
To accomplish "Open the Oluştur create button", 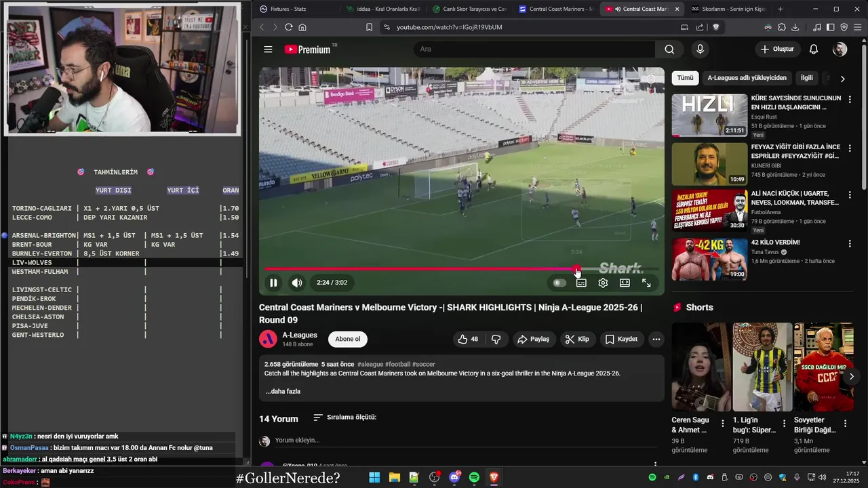I will point(777,49).
